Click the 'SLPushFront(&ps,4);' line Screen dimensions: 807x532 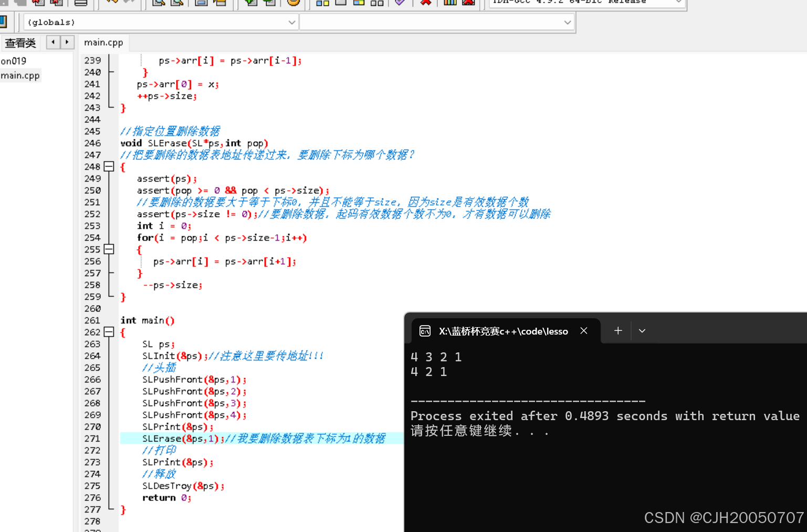(x=194, y=415)
